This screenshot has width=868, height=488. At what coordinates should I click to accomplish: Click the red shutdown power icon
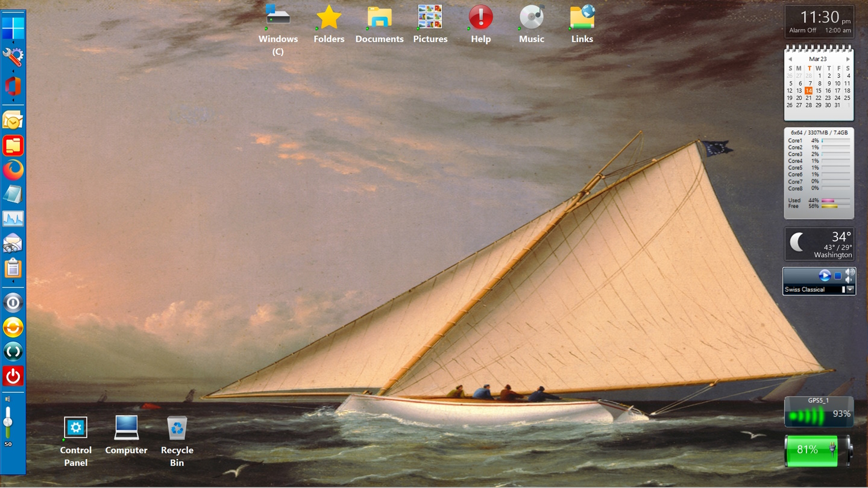13,376
